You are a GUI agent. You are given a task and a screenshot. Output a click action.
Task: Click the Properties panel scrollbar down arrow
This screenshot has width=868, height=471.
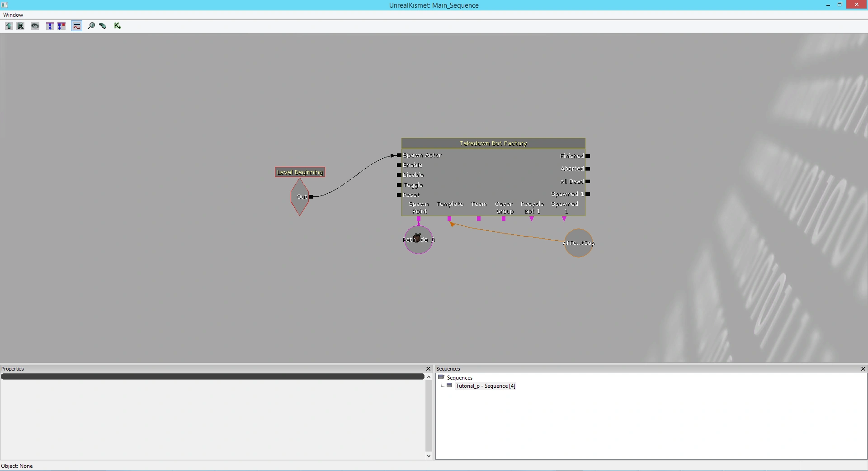pyautogui.click(x=429, y=456)
